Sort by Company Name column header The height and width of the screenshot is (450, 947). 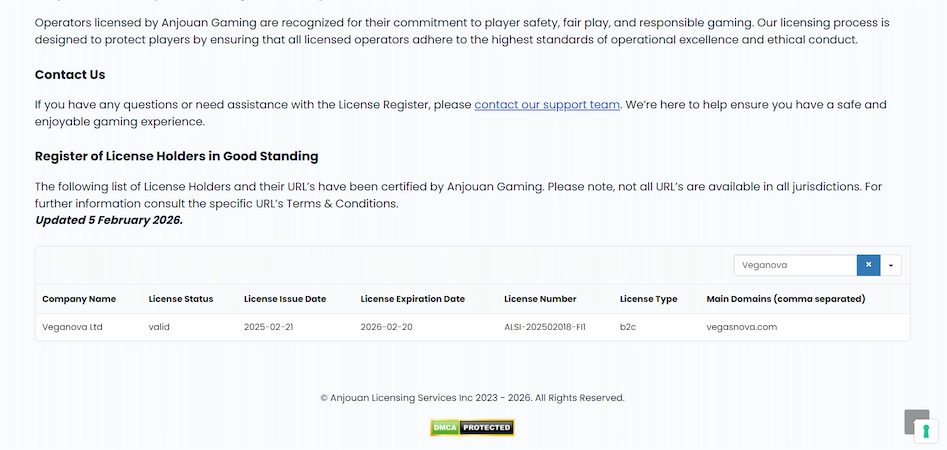coord(79,299)
